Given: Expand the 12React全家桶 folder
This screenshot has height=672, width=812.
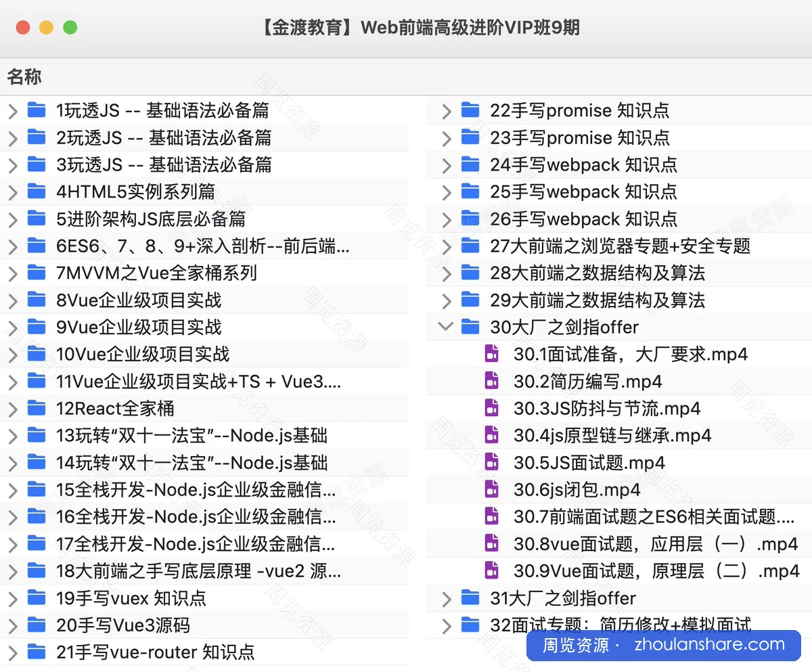Looking at the screenshot, I should point(12,409).
